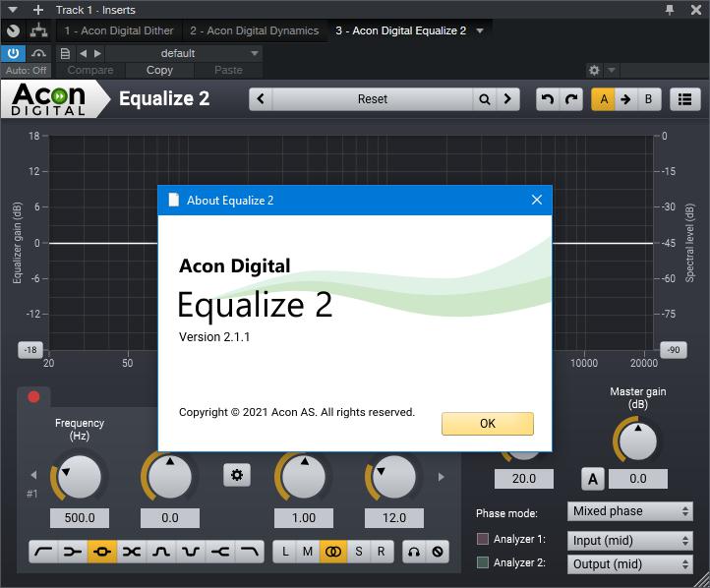The width and height of the screenshot is (710, 588).
Task: Select L channel mode
Action: click(285, 552)
